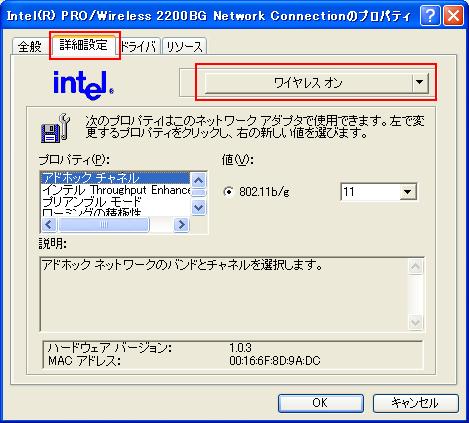The width and height of the screenshot is (469, 423).
Task: Click the property list right arrow
Action: pos(181,225)
